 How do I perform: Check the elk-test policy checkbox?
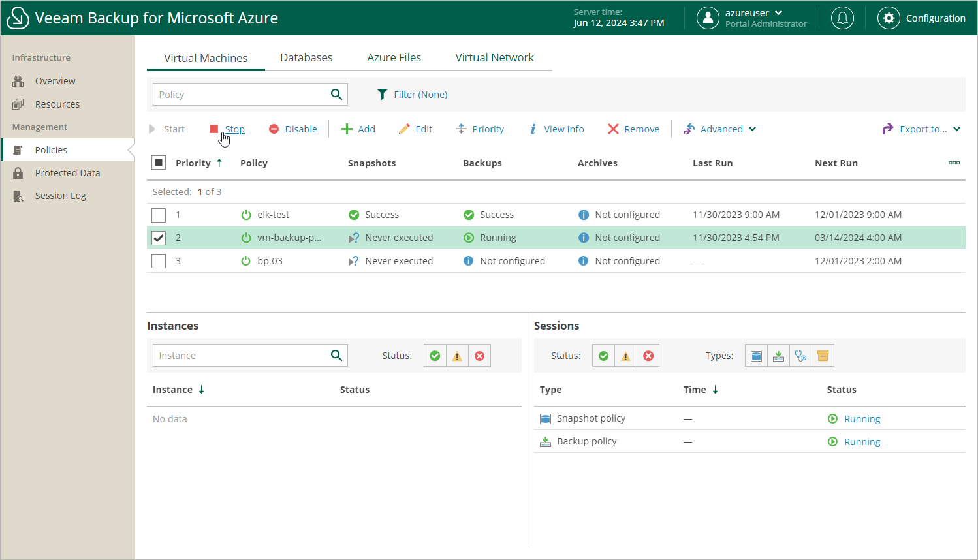point(159,215)
